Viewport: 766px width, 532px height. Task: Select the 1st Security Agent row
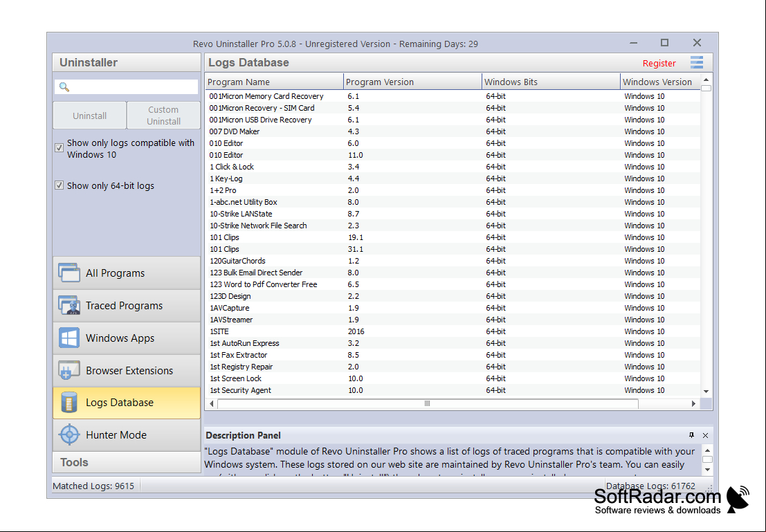pyautogui.click(x=453, y=390)
